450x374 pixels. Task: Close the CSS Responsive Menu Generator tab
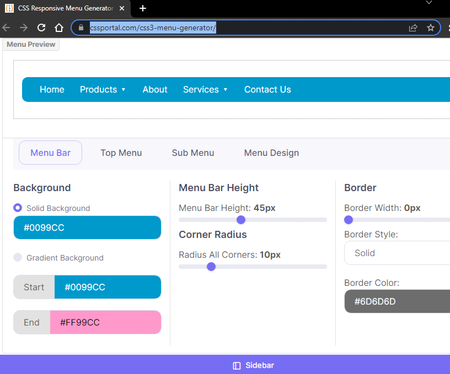(x=122, y=8)
